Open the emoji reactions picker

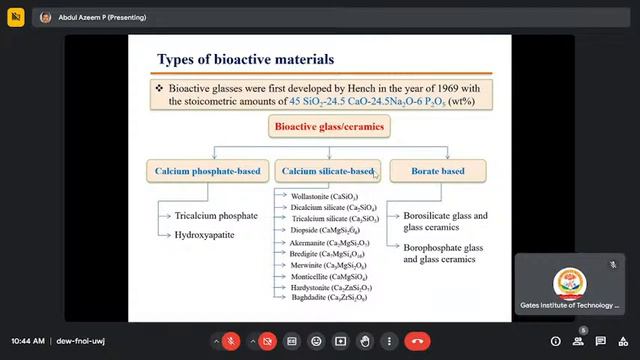pyautogui.click(x=316, y=341)
